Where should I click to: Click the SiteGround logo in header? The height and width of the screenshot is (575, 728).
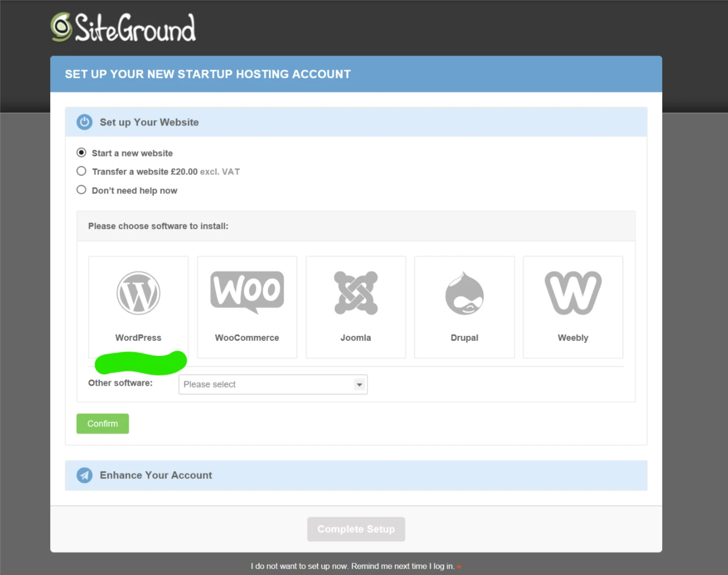tap(123, 28)
